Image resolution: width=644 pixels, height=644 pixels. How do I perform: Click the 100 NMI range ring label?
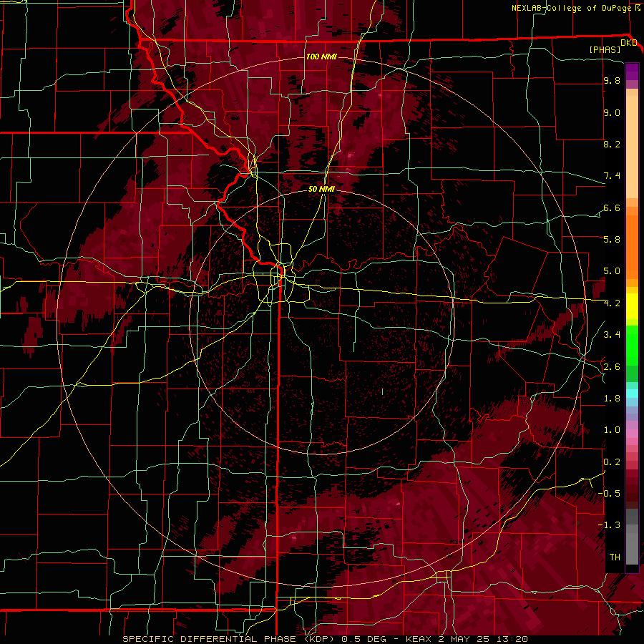[321, 57]
